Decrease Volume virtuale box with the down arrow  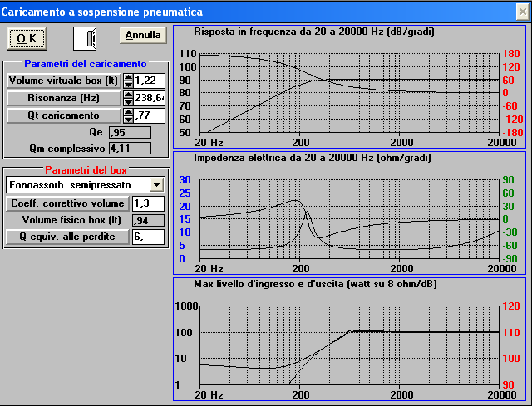(128, 85)
